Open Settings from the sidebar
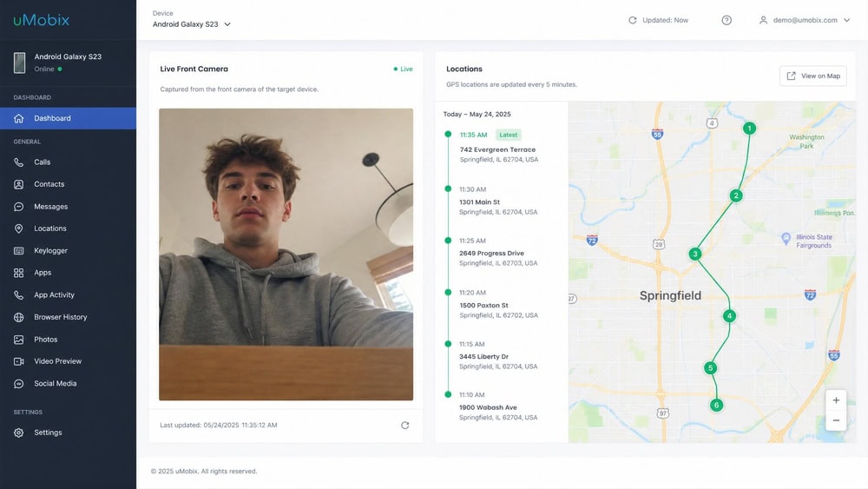The image size is (868, 489). 68,433
